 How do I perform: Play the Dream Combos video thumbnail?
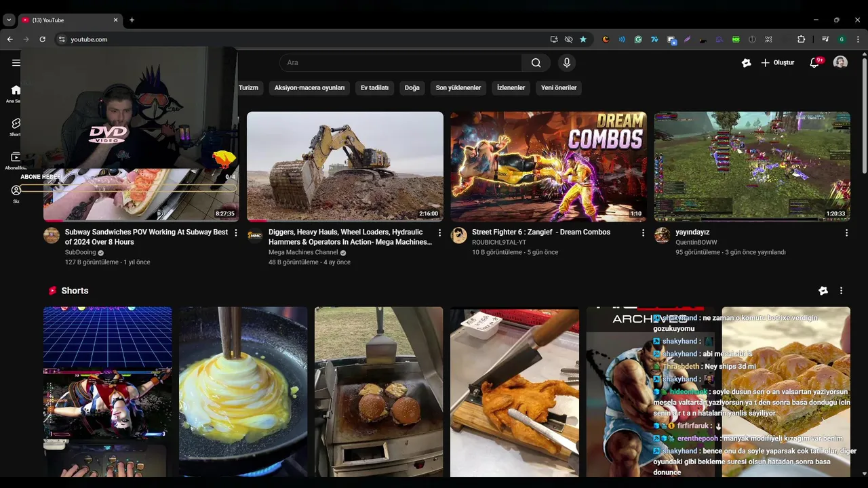click(549, 167)
